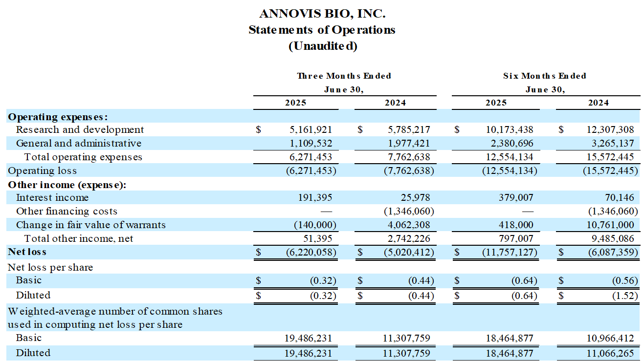644x362 pixels.
Task: Click the 'Weighted-average number of common shares' label
Action: (115, 311)
